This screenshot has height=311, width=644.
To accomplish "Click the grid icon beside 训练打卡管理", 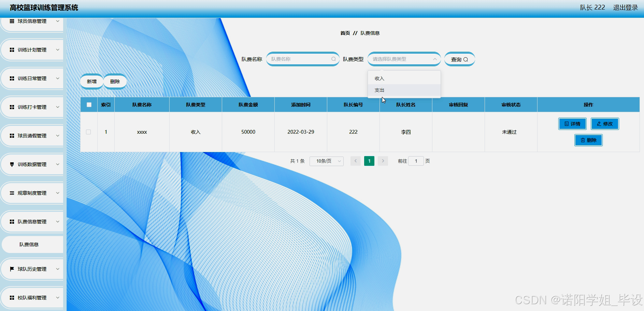I will click(12, 107).
